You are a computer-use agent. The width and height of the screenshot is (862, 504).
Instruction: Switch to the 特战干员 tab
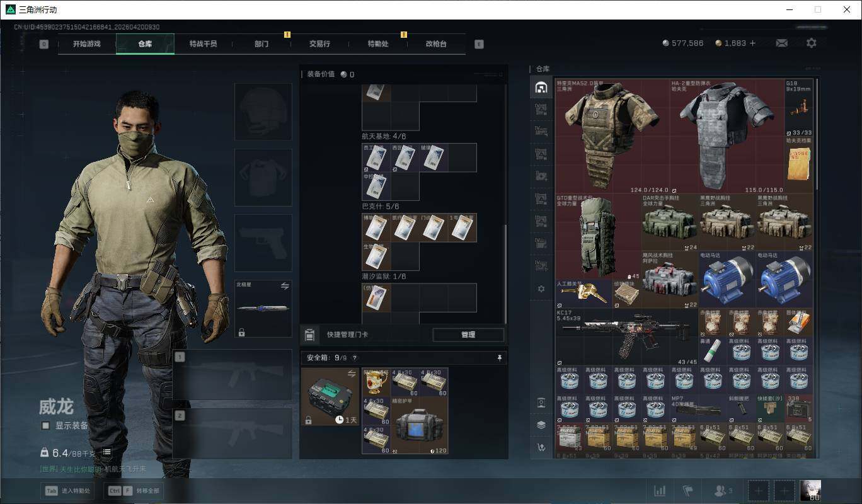point(203,44)
